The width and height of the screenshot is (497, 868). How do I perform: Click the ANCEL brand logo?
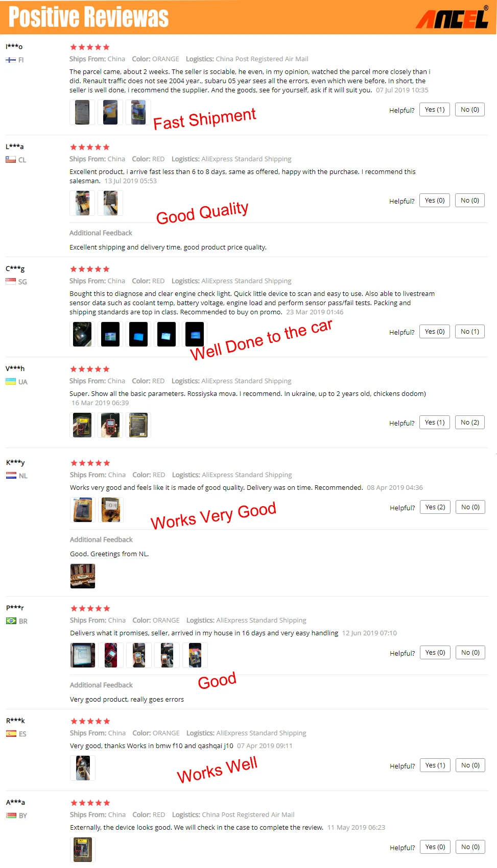coord(452,17)
